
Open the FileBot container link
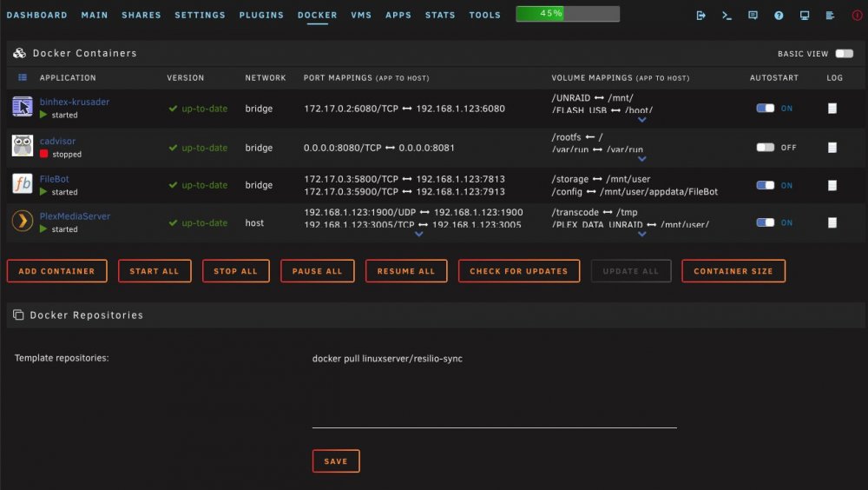coord(54,179)
